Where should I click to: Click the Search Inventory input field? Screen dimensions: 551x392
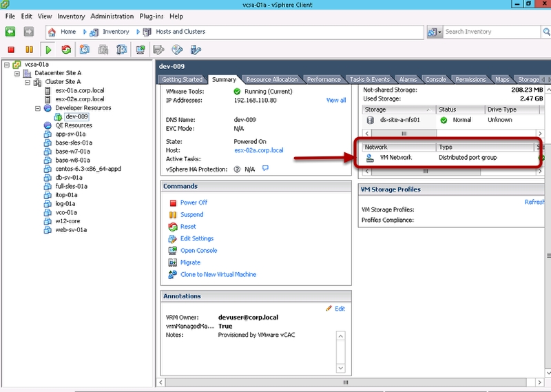492,32
